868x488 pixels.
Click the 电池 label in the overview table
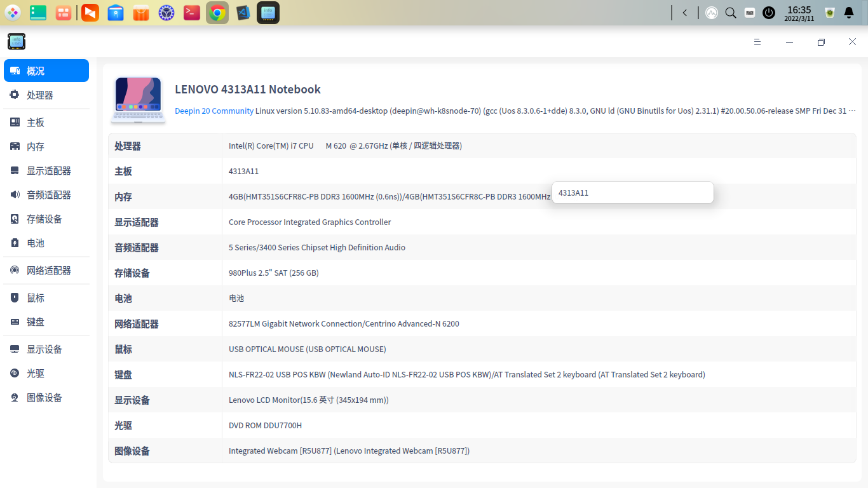(x=123, y=298)
